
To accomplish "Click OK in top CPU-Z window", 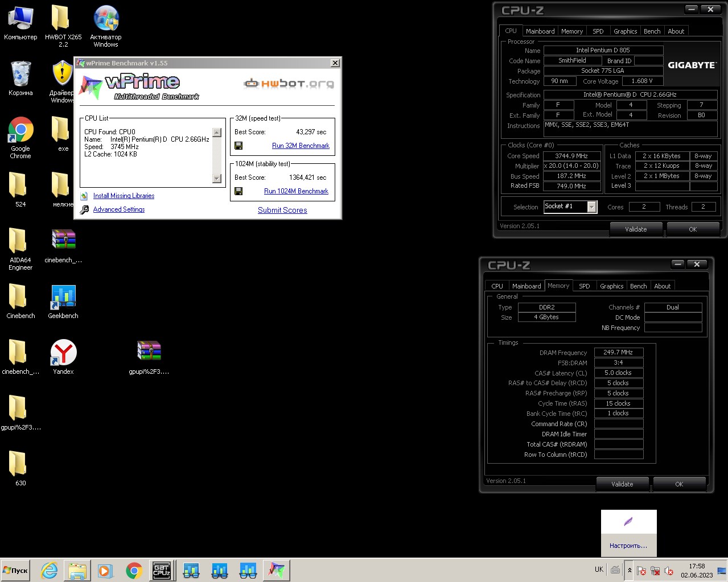I will [x=693, y=229].
